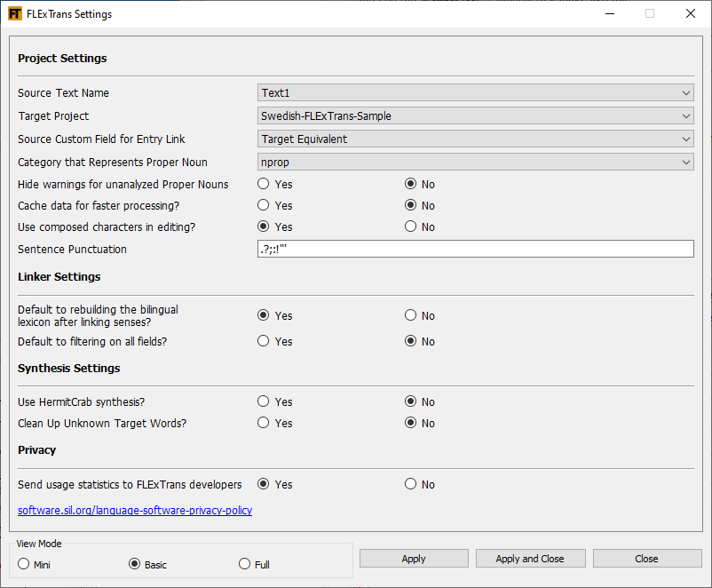The width and height of the screenshot is (712, 588).
Task: Click the FLExTrans app icon in title bar
Action: coord(15,13)
